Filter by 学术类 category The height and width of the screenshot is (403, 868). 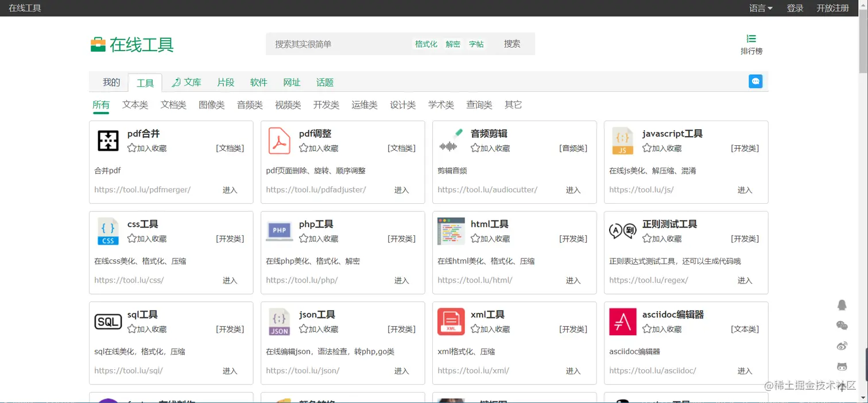[441, 105]
